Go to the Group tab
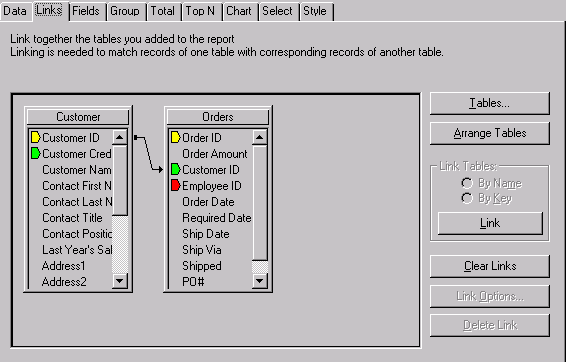Screen dimensions: 566x362 click(125, 11)
